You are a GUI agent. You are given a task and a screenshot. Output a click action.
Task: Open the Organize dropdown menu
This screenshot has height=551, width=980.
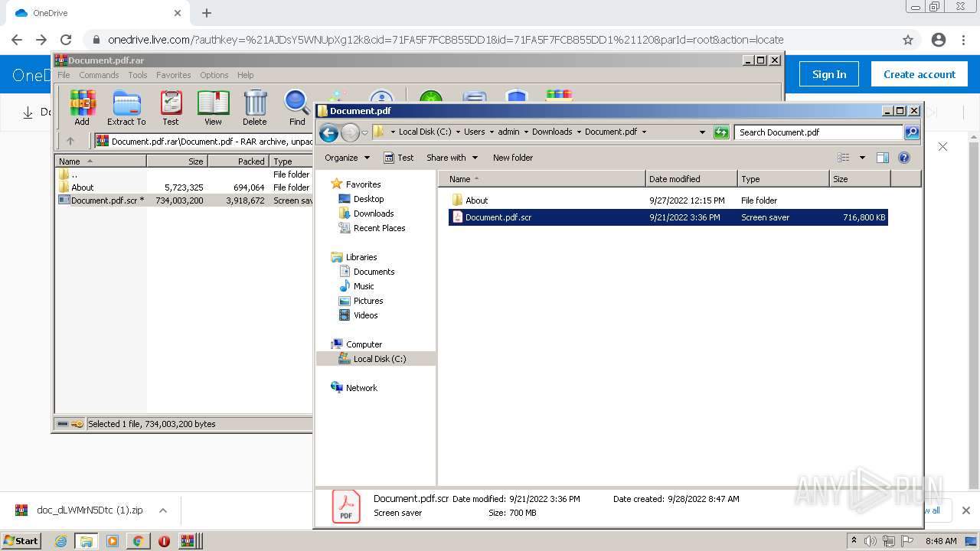(347, 158)
